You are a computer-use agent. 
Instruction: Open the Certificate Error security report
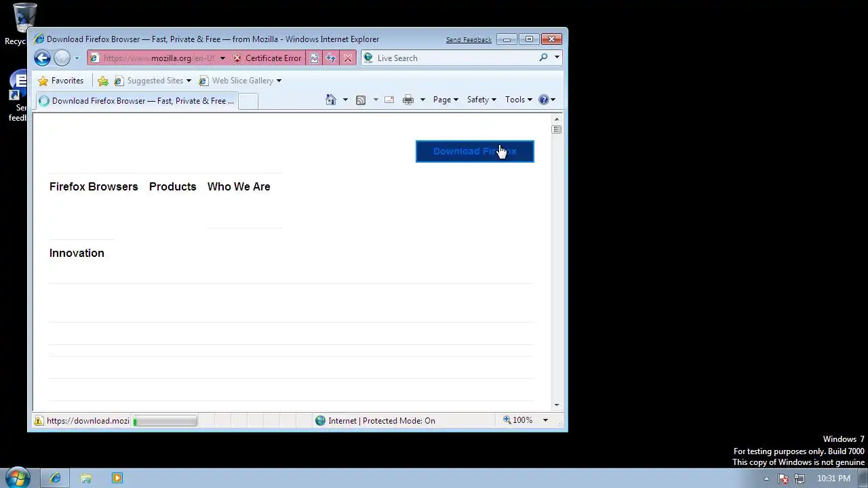click(x=267, y=58)
